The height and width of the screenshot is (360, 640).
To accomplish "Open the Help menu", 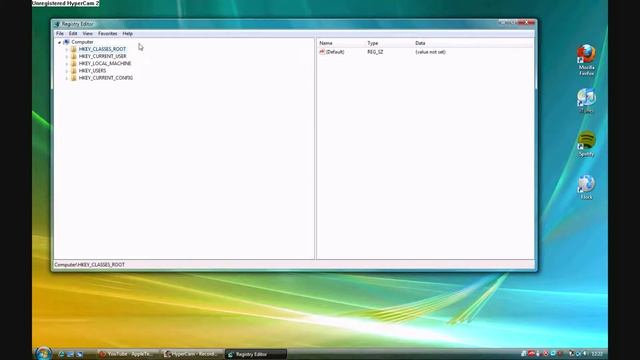I will point(128,33).
